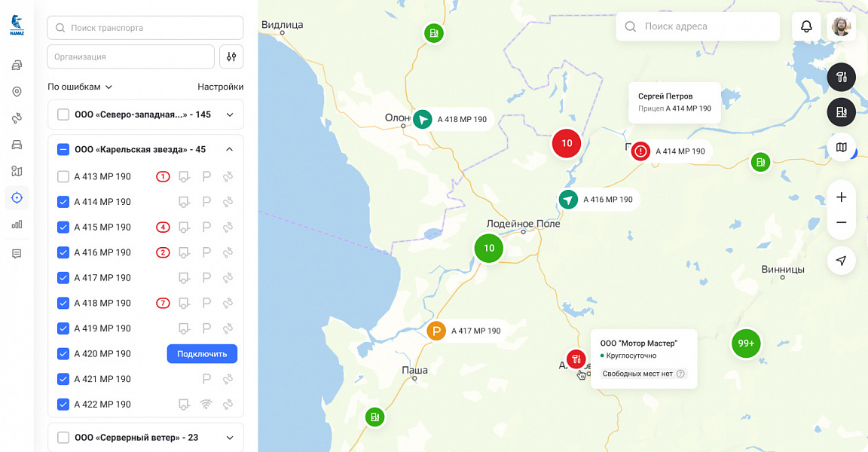Toggle the fuel stations dark map button
868x452 pixels.
842,112
